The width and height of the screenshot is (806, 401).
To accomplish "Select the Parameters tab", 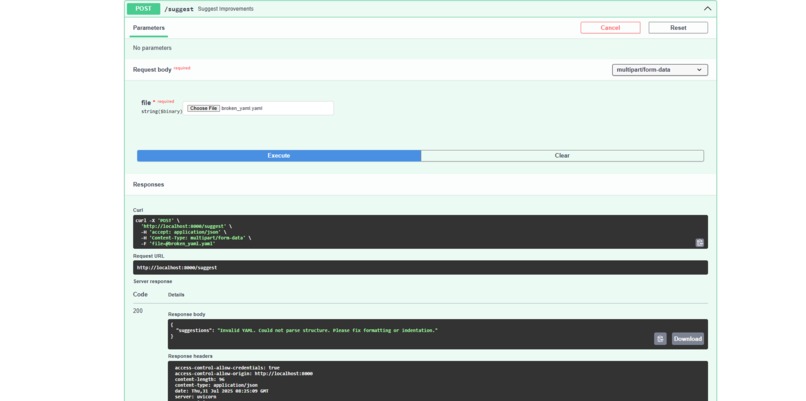I will [x=149, y=28].
